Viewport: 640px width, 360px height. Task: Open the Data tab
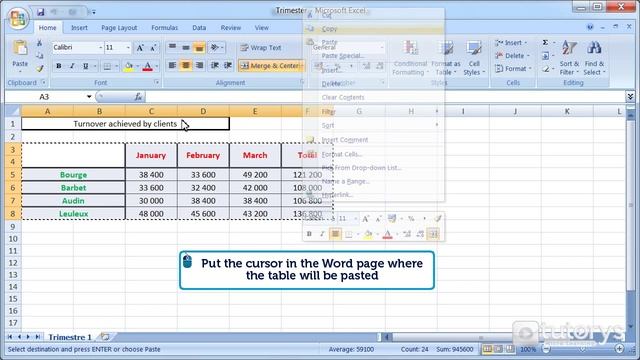pyautogui.click(x=199, y=28)
